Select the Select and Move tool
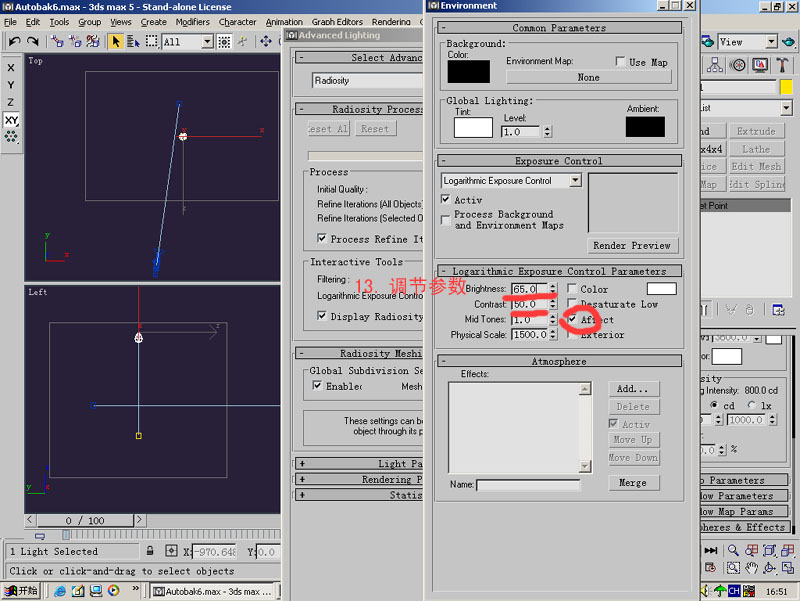 [x=266, y=41]
